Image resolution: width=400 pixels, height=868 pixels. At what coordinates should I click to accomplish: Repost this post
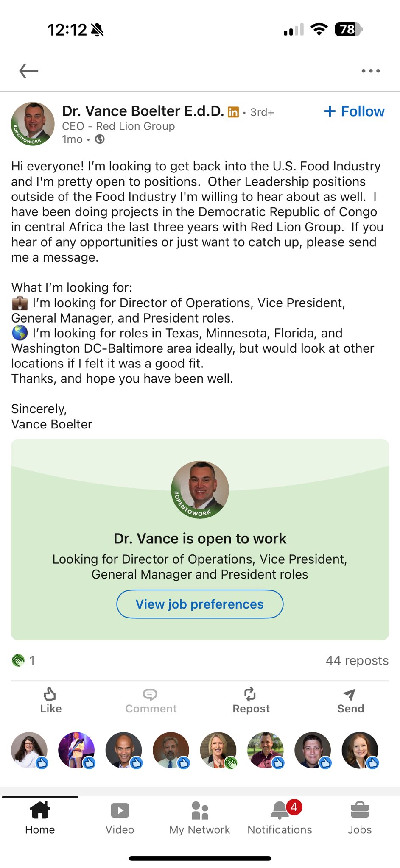251,701
